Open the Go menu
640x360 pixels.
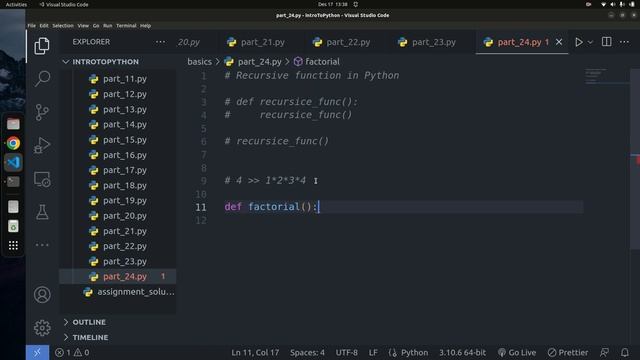tap(96, 26)
